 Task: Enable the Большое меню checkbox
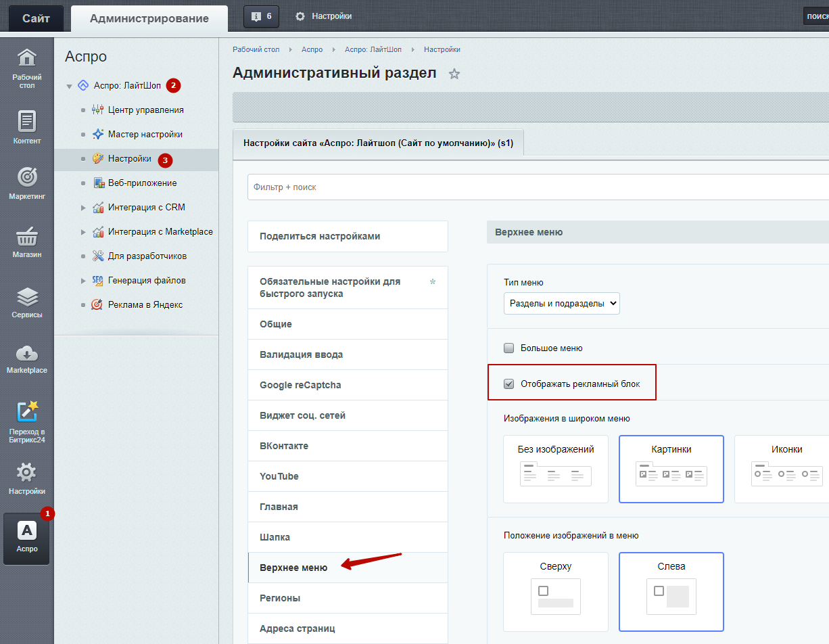(509, 348)
